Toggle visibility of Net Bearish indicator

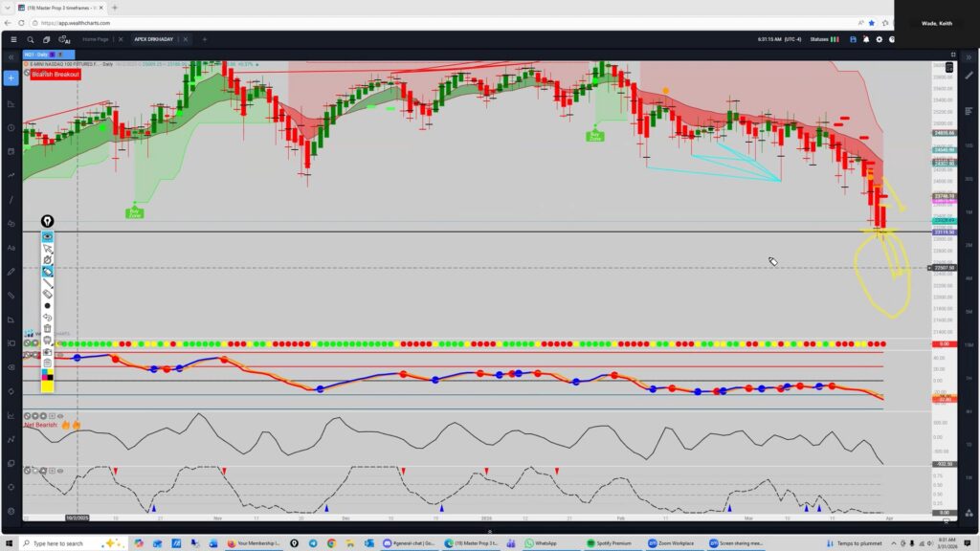click(x=59, y=416)
